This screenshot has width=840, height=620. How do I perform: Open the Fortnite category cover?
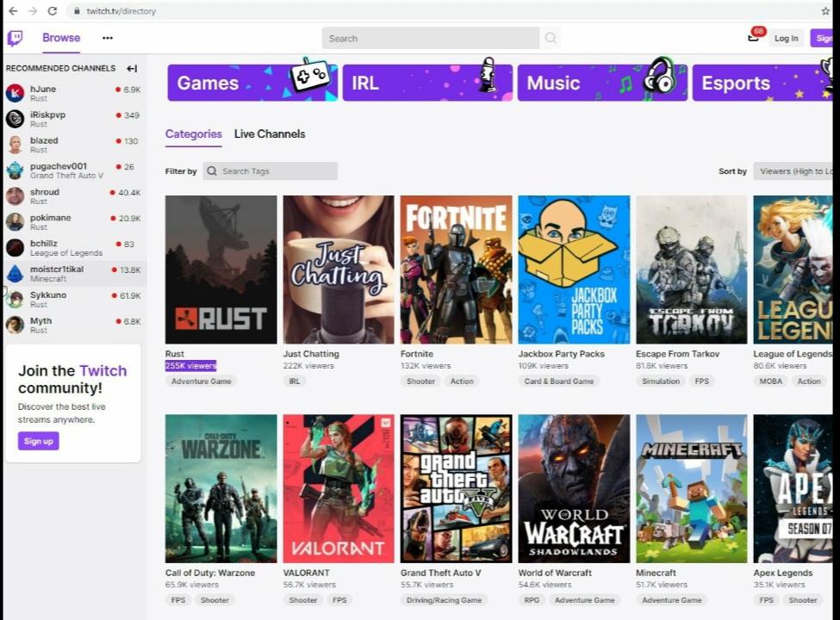click(456, 270)
